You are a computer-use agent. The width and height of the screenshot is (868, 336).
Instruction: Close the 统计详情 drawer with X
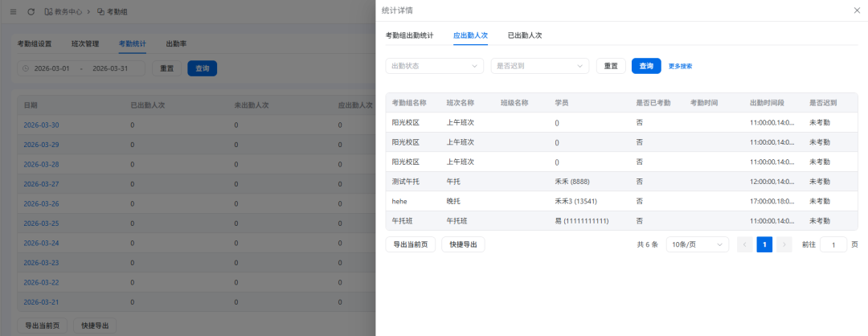coord(856,10)
